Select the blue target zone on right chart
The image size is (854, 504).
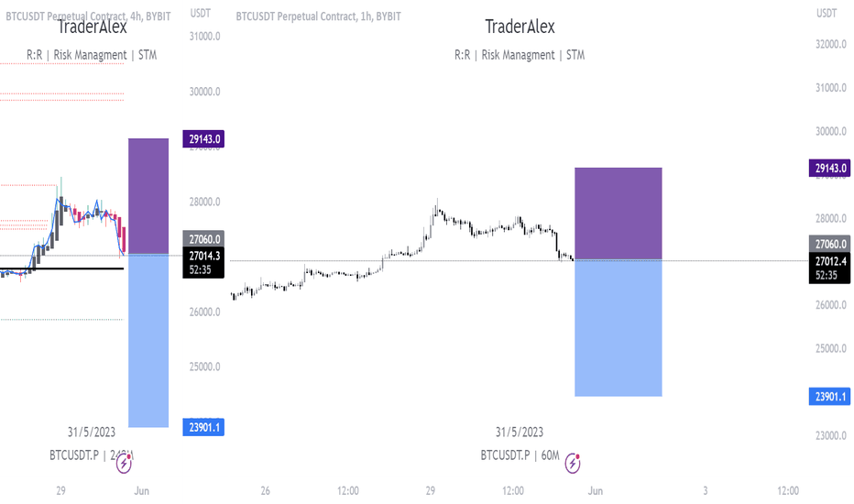click(619, 328)
